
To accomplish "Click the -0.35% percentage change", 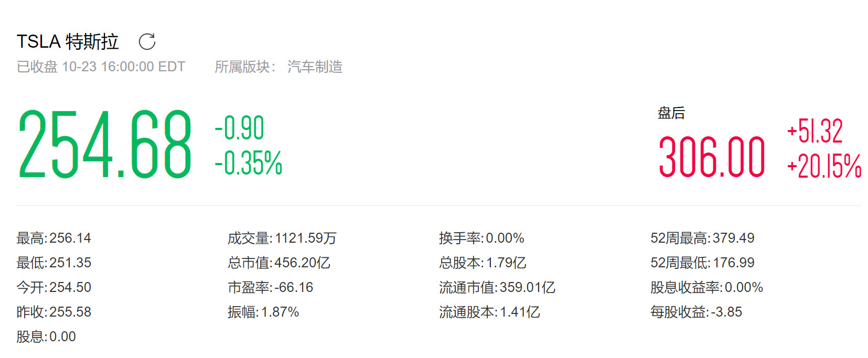I will [x=249, y=163].
